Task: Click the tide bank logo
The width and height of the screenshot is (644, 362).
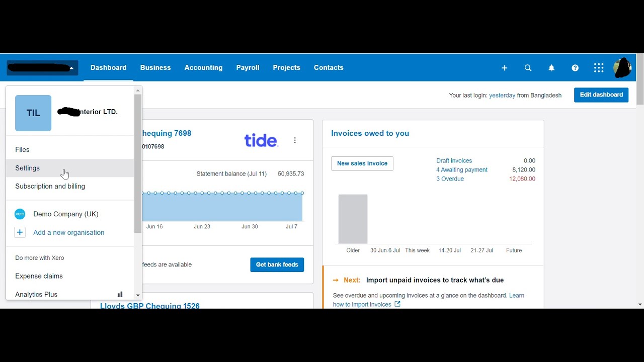Action: point(261,140)
